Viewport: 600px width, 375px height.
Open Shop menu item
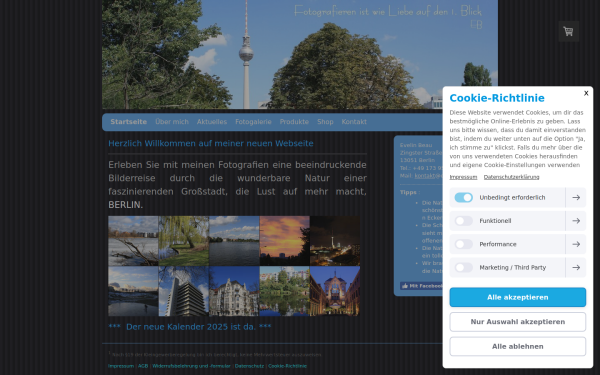point(325,122)
